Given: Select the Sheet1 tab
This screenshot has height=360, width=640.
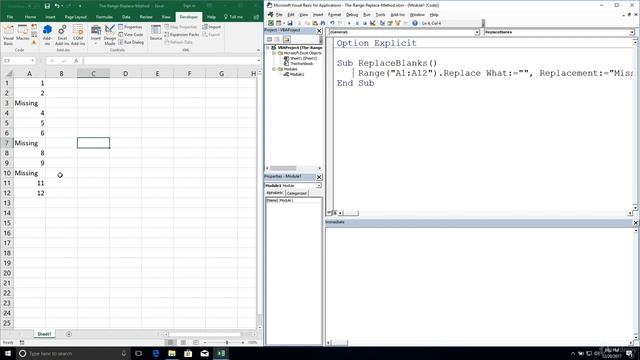Looking at the screenshot, I should click(44, 334).
